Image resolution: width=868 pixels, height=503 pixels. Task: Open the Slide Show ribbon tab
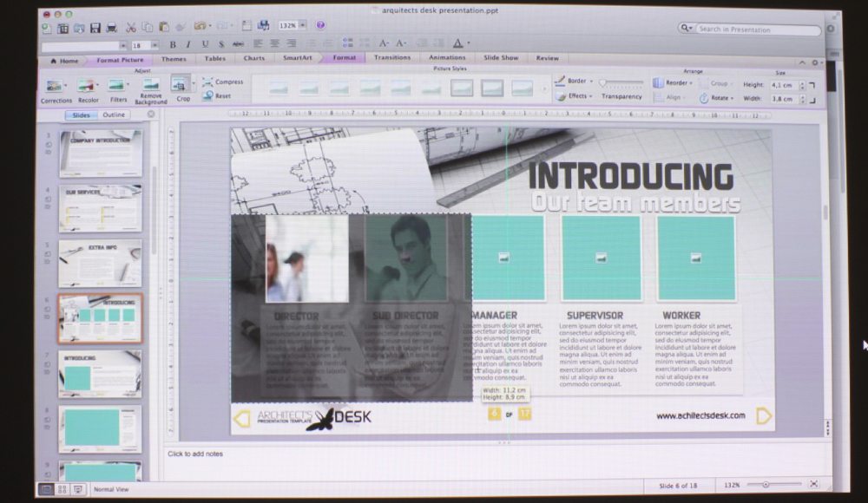tap(501, 57)
